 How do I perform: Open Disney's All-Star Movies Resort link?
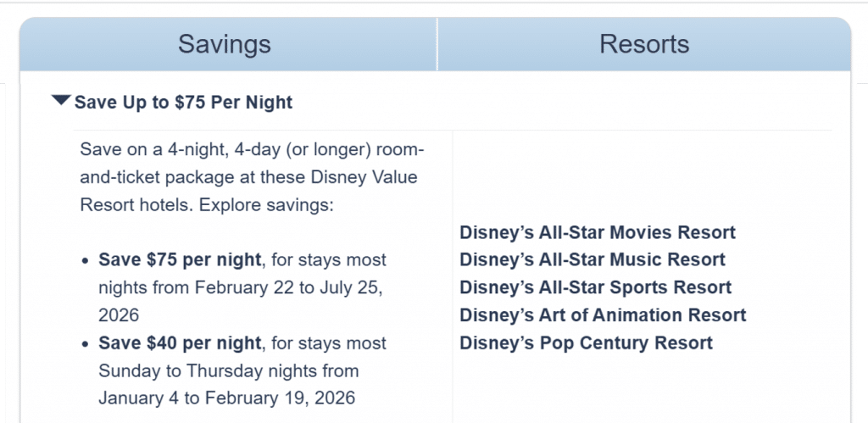597,232
